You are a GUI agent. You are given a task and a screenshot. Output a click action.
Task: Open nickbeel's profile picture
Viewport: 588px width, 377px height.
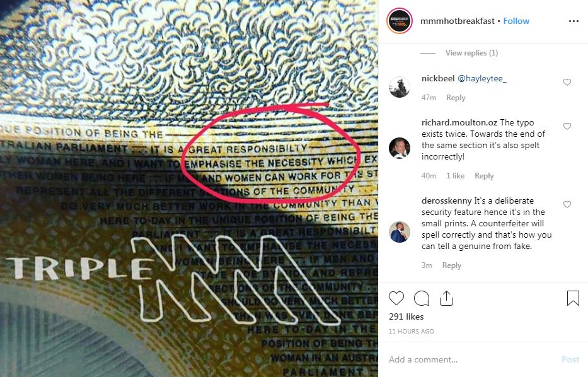[x=400, y=87]
